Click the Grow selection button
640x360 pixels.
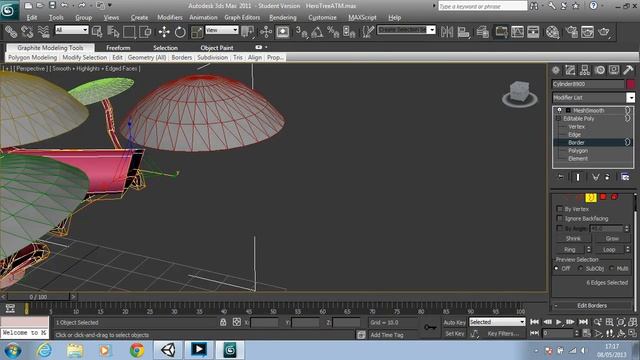coord(612,238)
